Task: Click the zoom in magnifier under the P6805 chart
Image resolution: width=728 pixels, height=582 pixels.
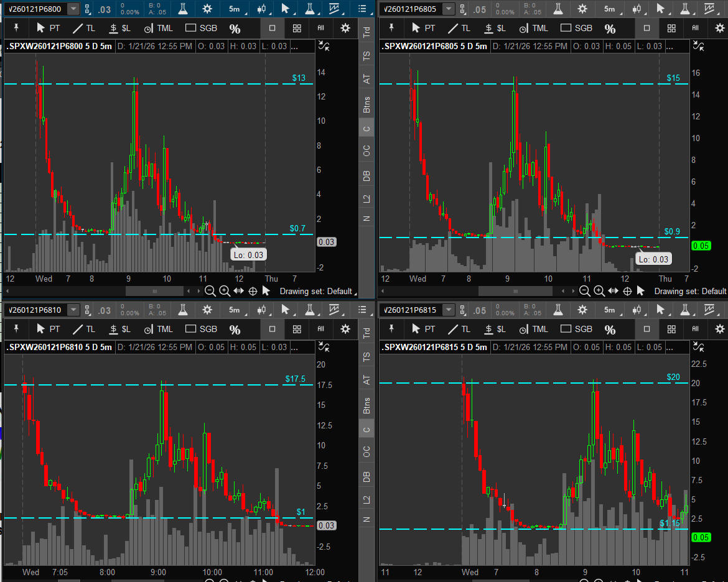Action: click(599, 291)
